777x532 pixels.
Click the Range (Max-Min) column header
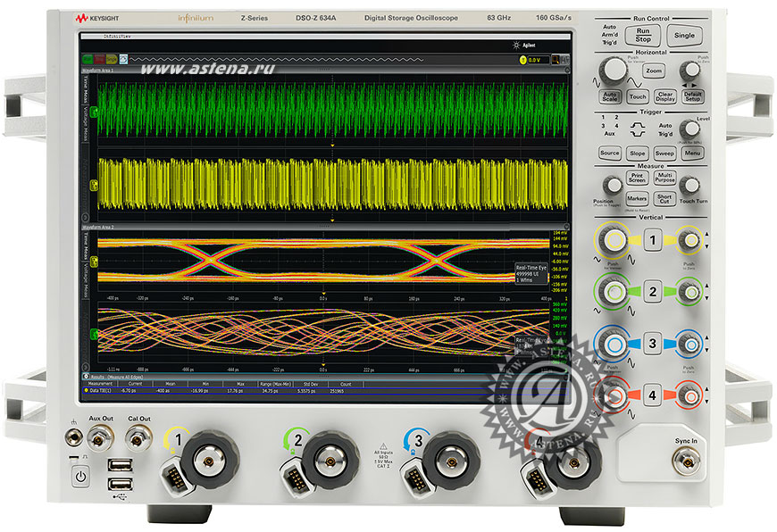pyautogui.click(x=276, y=384)
